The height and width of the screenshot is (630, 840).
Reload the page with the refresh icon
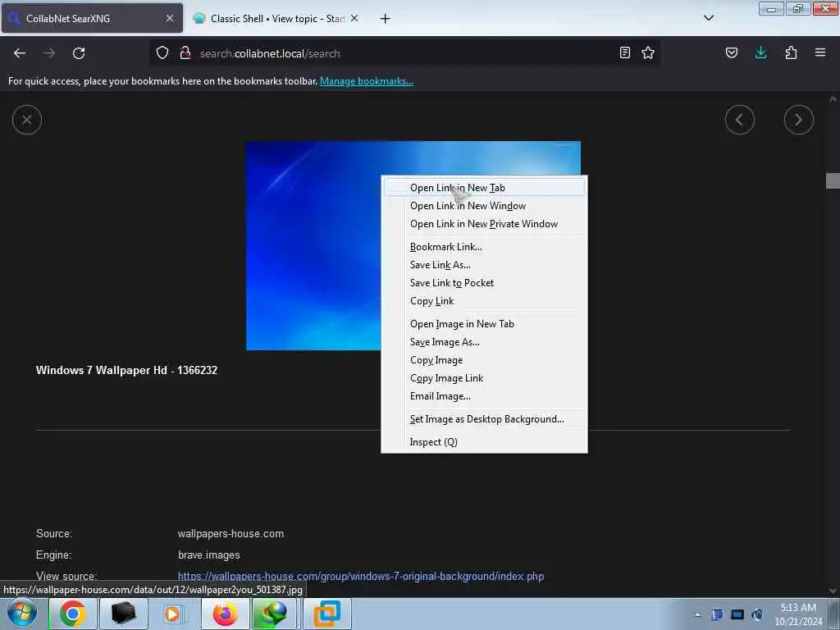coord(79,53)
